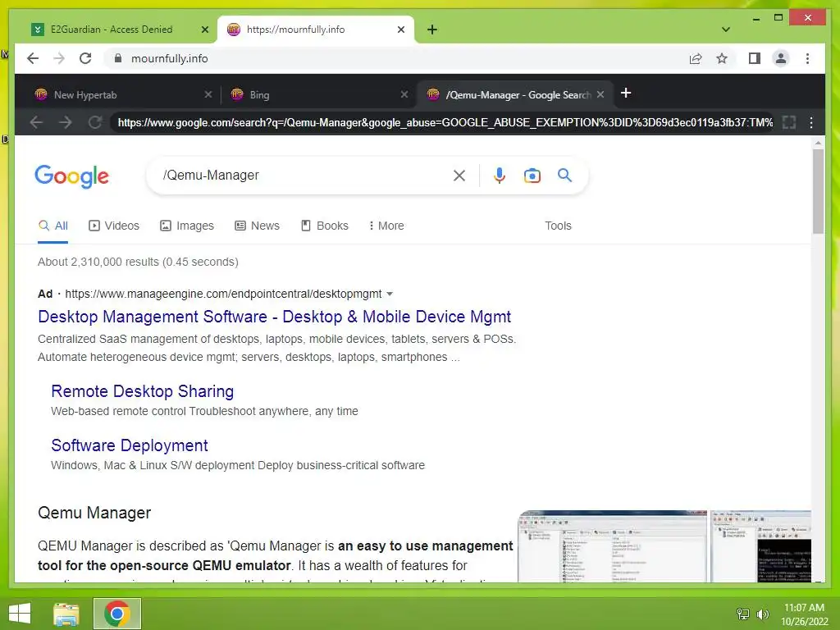Viewport: 840px width, 630px height.
Task: Open the second Qemu Manager terminal thumbnail
Action: click(x=761, y=546)
